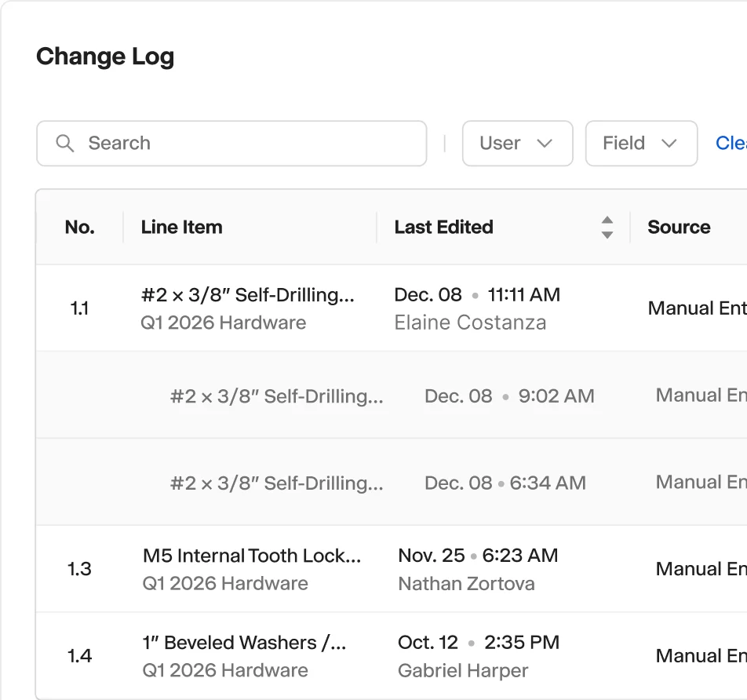Open row 1.1 Self-Drilling line item

tap(248, 295)
